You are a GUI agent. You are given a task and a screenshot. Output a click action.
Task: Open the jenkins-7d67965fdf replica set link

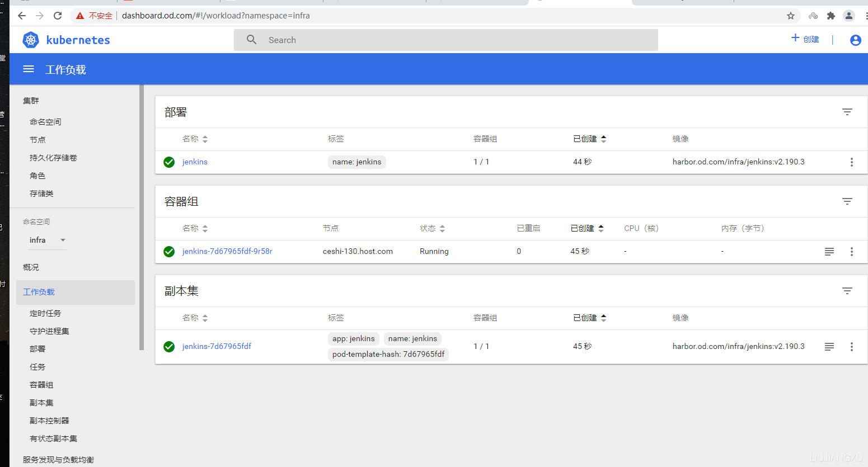pos(217,346)
